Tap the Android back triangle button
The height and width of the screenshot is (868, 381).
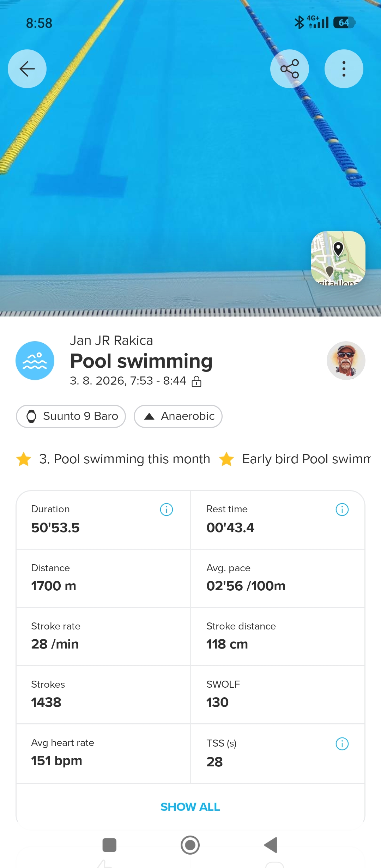[x=271, y=845]
